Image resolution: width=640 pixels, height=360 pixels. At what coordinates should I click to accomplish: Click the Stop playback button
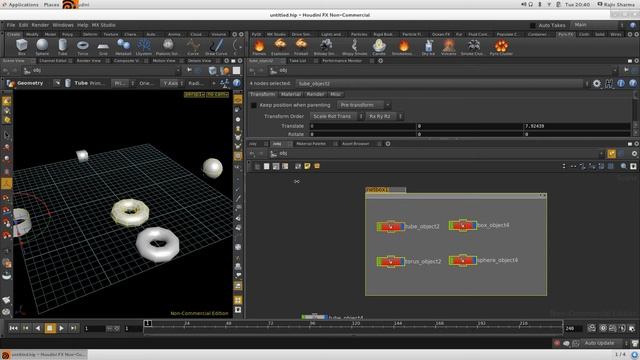(50, 328)
